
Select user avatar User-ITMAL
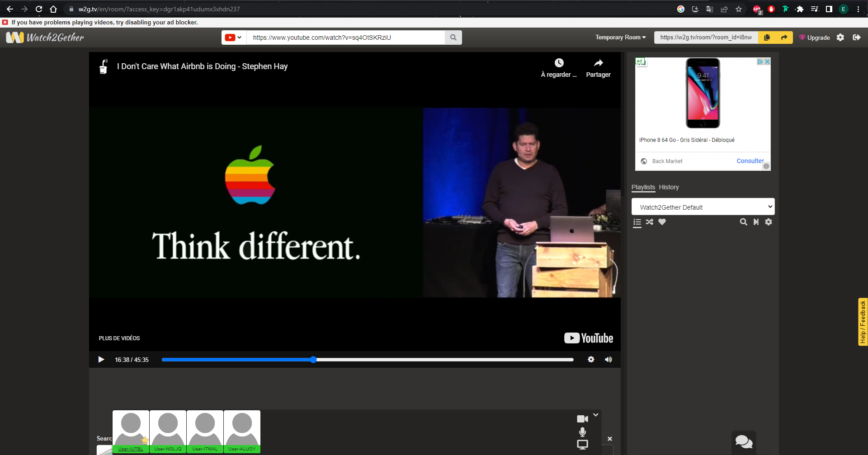coord(205,432)
